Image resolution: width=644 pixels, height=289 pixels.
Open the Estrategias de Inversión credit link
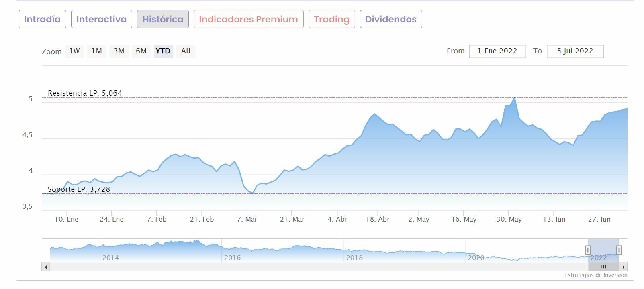tap(596, 275)
